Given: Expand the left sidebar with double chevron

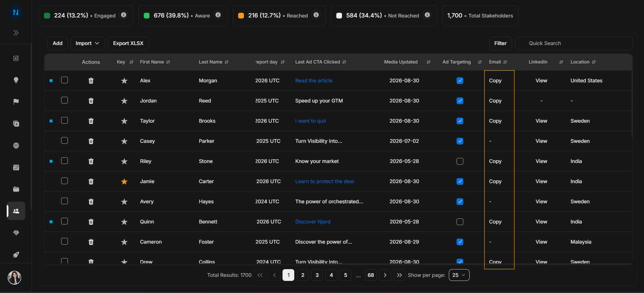Looking at the screenshot, I should pos(16,33).
